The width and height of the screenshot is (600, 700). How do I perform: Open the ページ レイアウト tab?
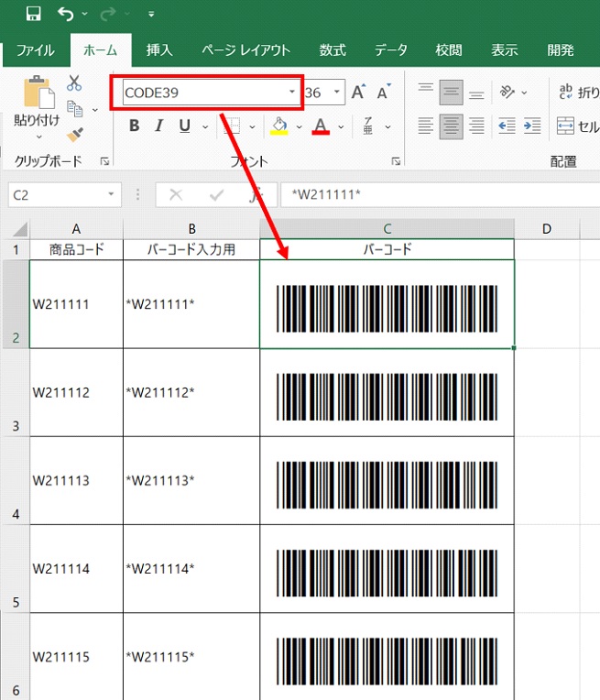click(x=246, y=50)
